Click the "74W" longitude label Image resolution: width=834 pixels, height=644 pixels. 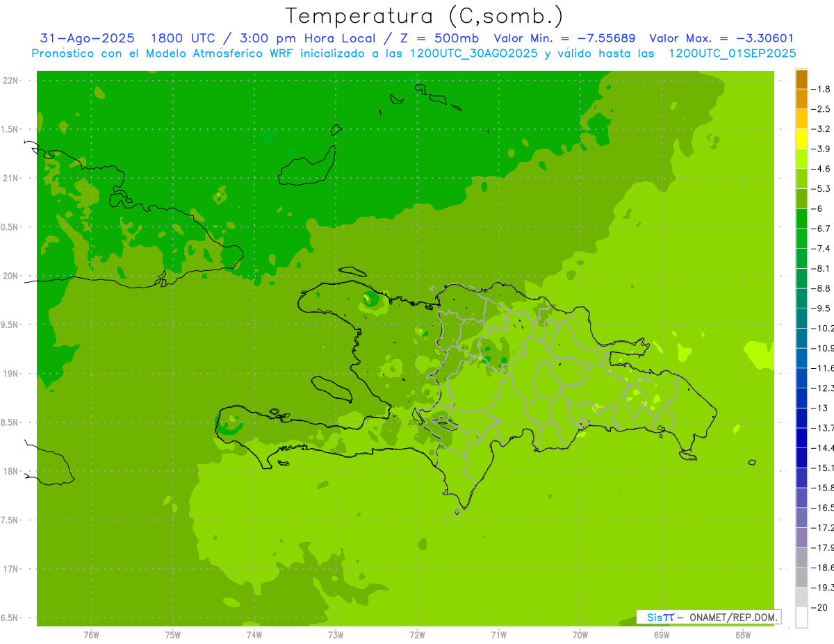tap(254, 635)
